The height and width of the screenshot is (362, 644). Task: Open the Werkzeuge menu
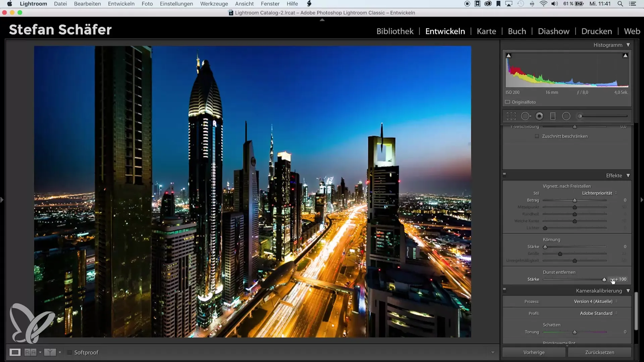(214, 4)
